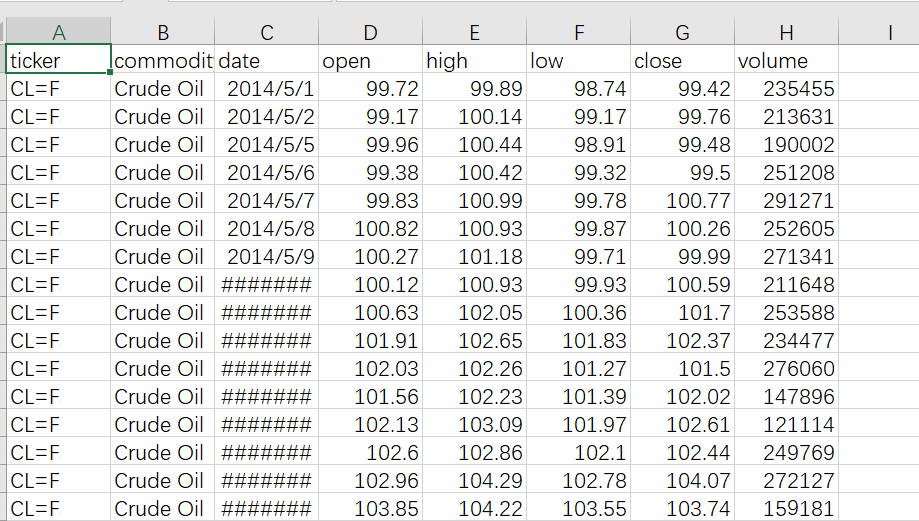Select the "volume" header cell
919x521 pixels.
[x=787, y=61]
